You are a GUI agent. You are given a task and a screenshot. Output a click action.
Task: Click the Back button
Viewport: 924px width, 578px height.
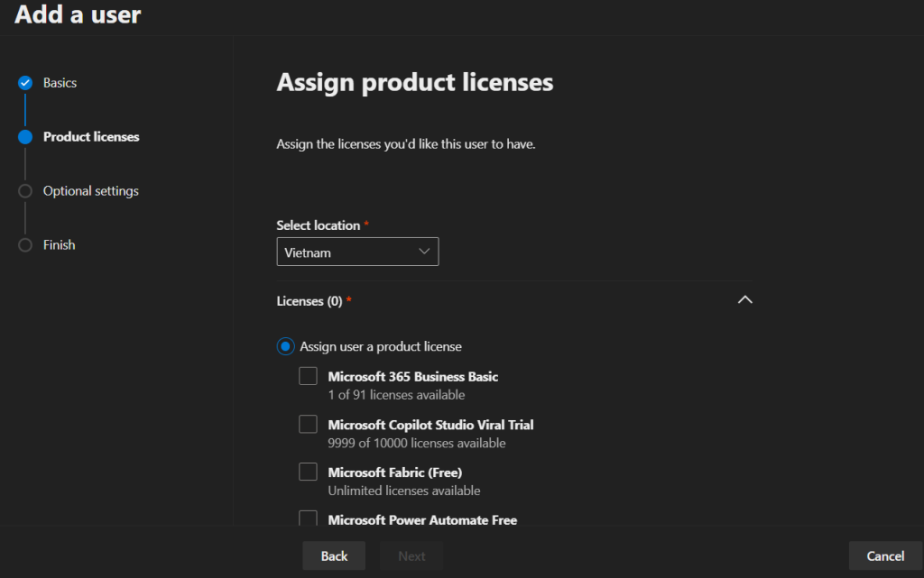click(x=334, y=556)
